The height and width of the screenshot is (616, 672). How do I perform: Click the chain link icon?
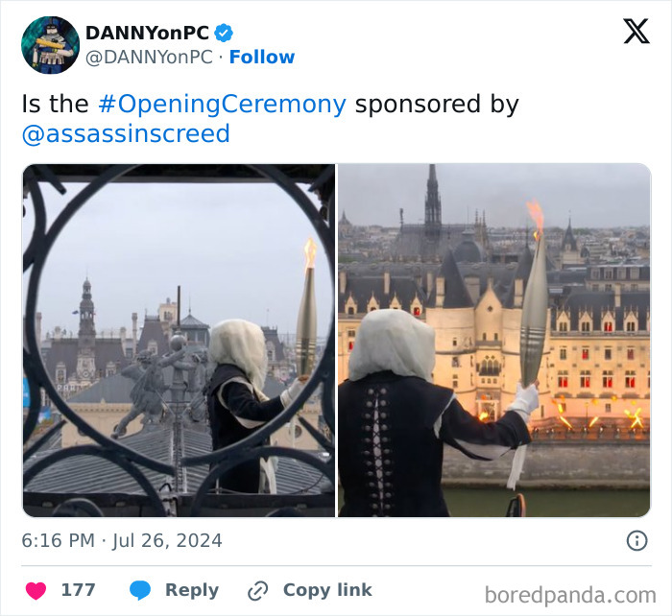point(258,591)
